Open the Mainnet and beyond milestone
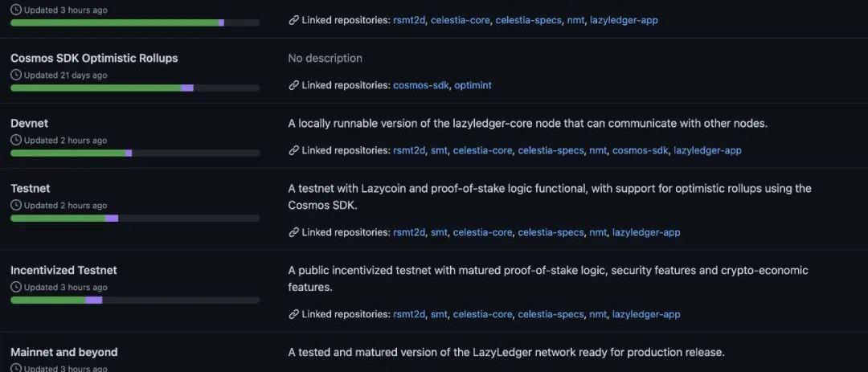The height and width of the screenshot is (372, 868). tap(64, 352)
